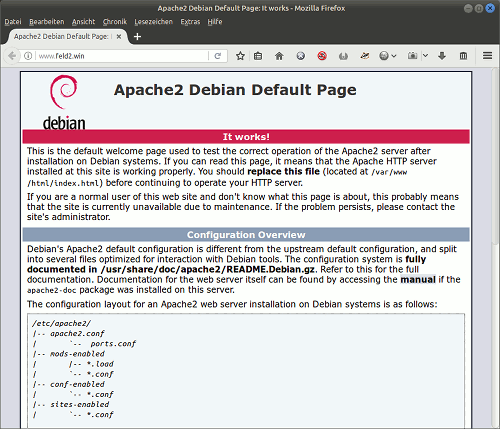Open the hamburger menu icon
Viewport: 500px width, 429px height.
coord(487,56)
